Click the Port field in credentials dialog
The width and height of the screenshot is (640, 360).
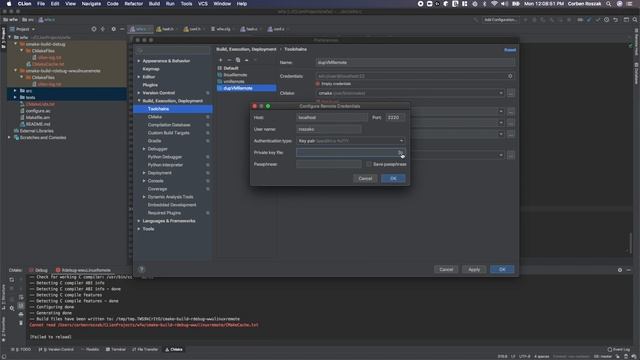tap(395, 118)
